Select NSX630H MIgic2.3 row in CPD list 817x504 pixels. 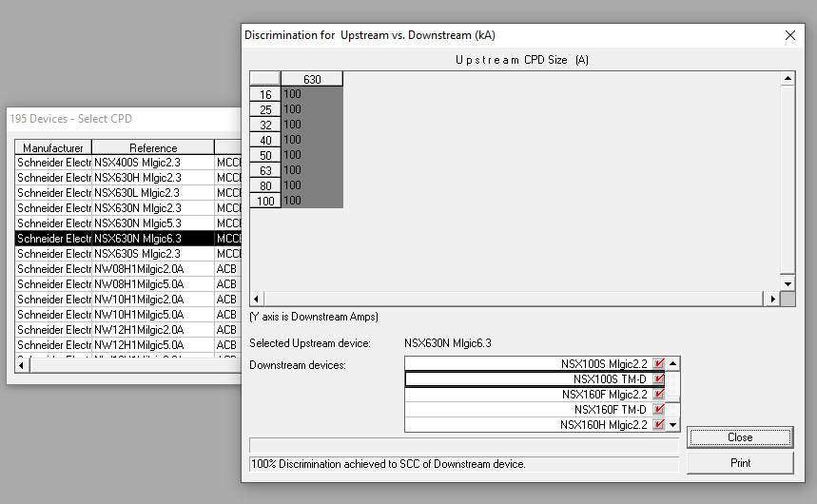(128, 178)
